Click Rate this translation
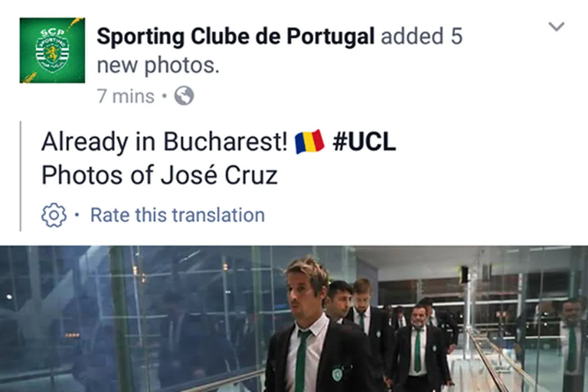 [177, 215]
